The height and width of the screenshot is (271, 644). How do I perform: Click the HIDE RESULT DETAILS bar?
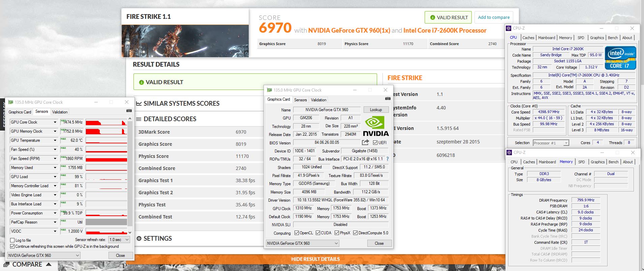[x=315, y=259]
